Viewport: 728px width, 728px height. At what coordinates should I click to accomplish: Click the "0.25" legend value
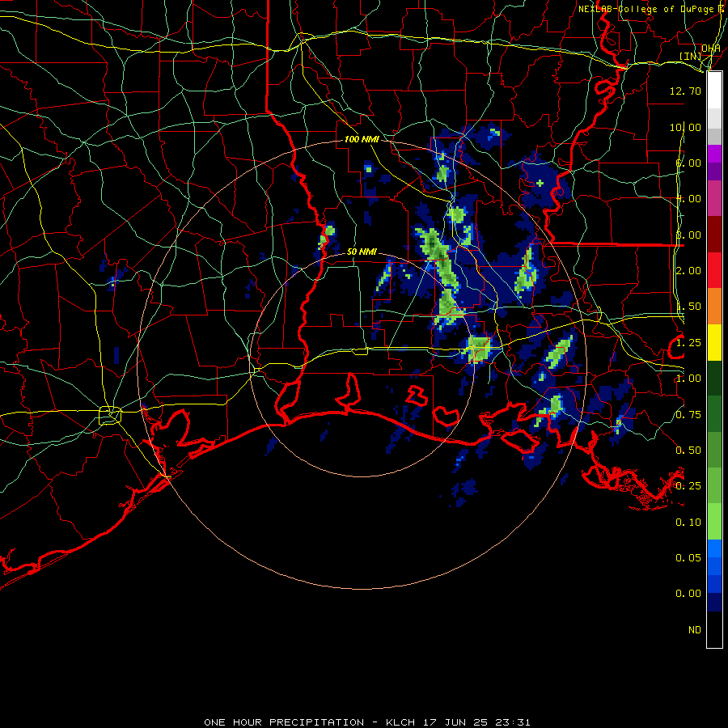[x=688, y=486]
